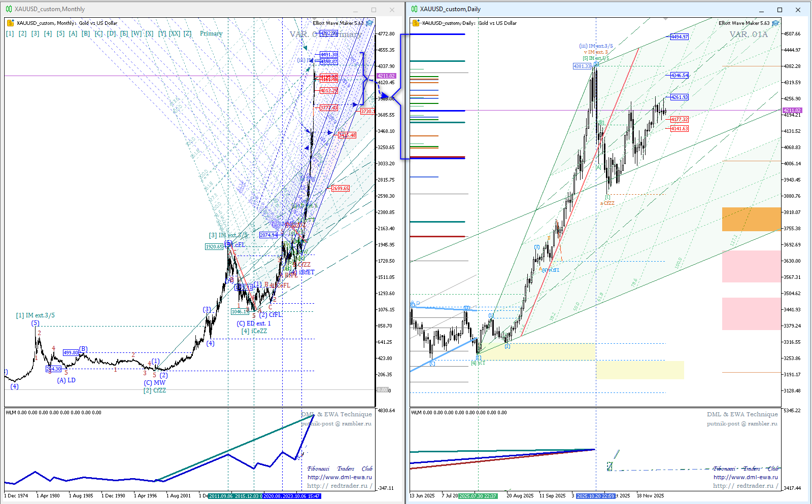812x504 pixels.
Task: Click the graduation cap icon in Monthly chart
Action: [369, 23]
